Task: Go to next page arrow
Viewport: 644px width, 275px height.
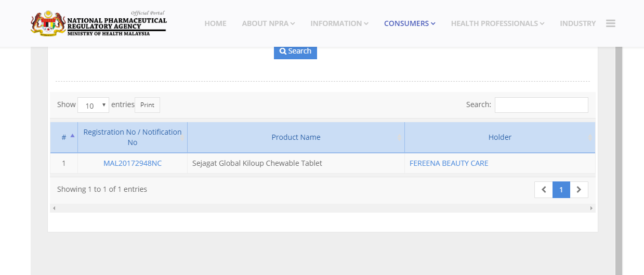Action: pos(579,190)
